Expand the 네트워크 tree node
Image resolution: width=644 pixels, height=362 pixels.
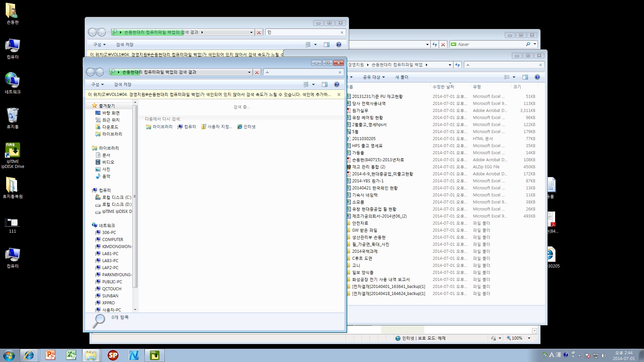[x=103, y=225]
